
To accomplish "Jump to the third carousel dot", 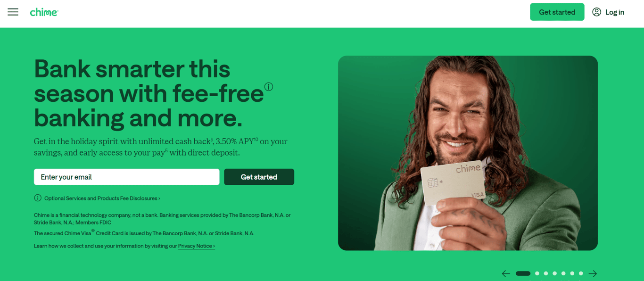I will [x=546, y=273].
